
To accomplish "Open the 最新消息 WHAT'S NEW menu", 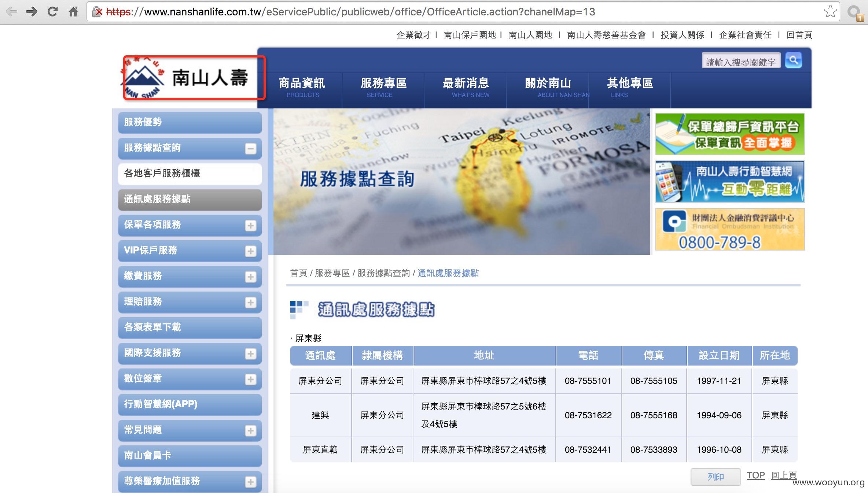I will click(x=466, y=88).
